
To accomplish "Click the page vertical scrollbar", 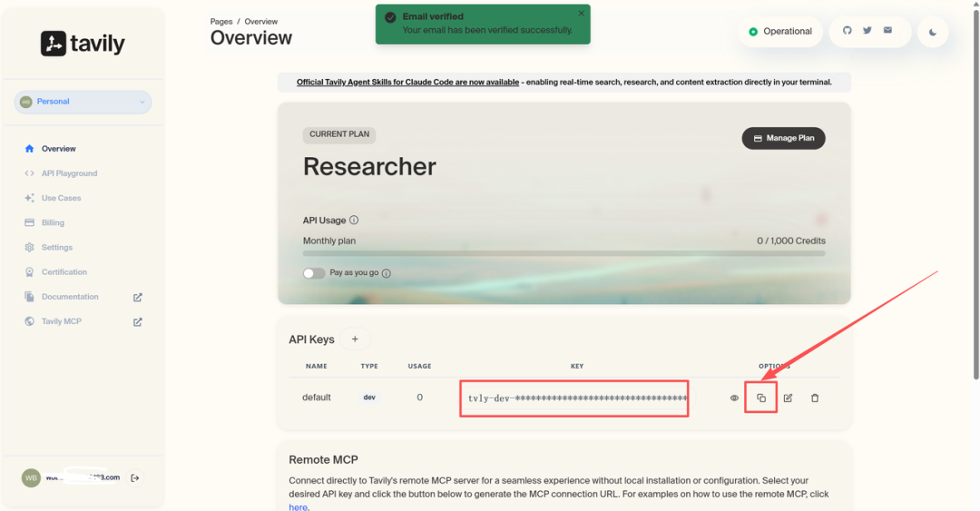I will point(975,194).
